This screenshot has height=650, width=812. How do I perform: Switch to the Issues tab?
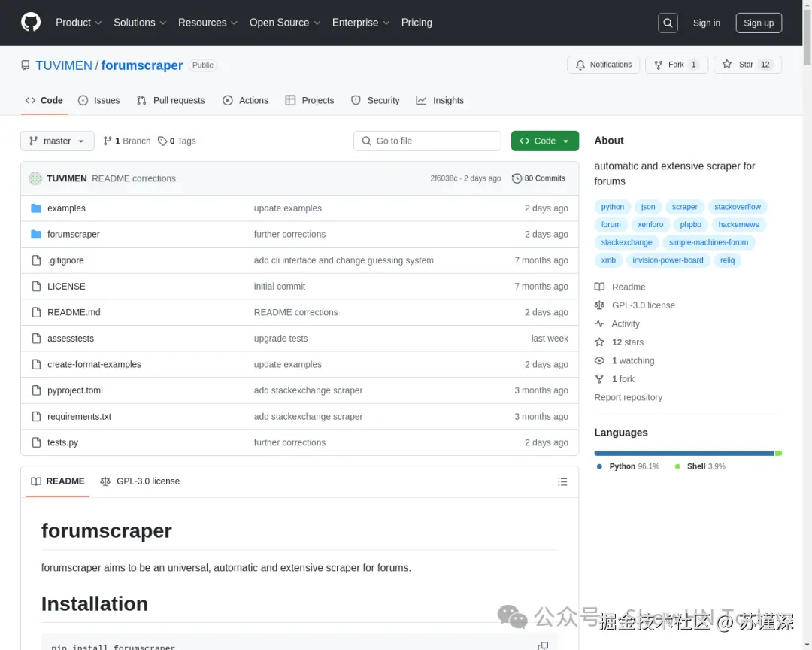click(x=99, y=101)
